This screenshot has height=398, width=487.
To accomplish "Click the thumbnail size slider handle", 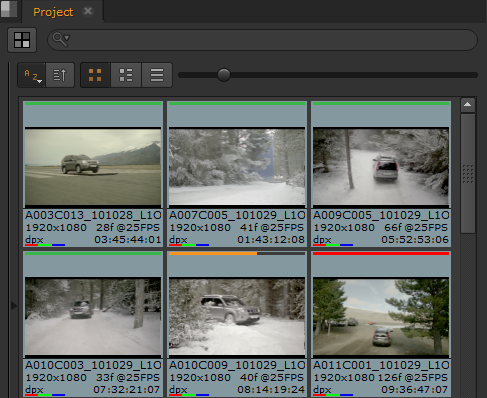I will pyautogui.click(x=224, y=75).
